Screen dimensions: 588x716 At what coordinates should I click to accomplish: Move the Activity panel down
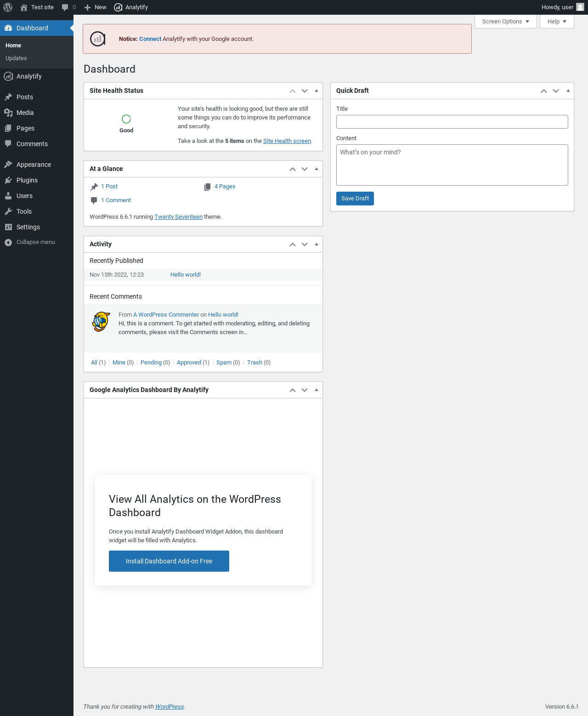click(x=305, y=244)
